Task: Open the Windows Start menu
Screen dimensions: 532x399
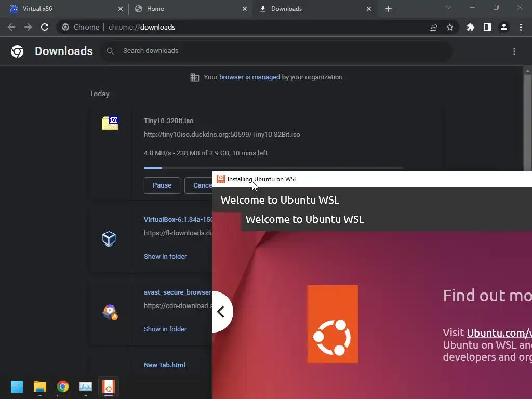Action: tap(17, 387)
